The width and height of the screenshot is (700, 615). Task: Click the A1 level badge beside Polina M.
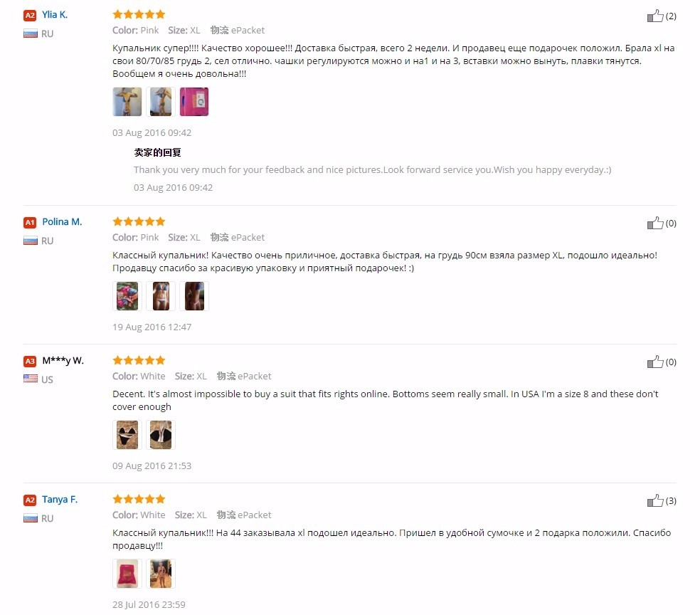pos(30,222)
